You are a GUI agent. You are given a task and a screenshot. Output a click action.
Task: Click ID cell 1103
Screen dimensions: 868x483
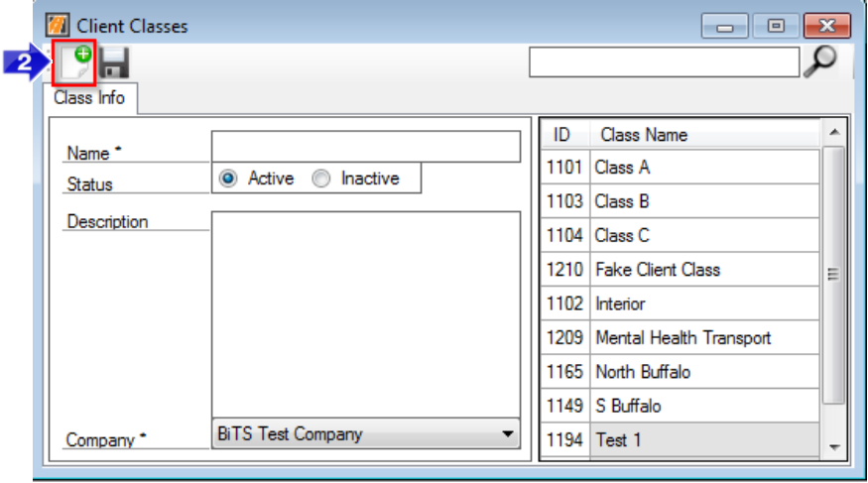[564, 201]
